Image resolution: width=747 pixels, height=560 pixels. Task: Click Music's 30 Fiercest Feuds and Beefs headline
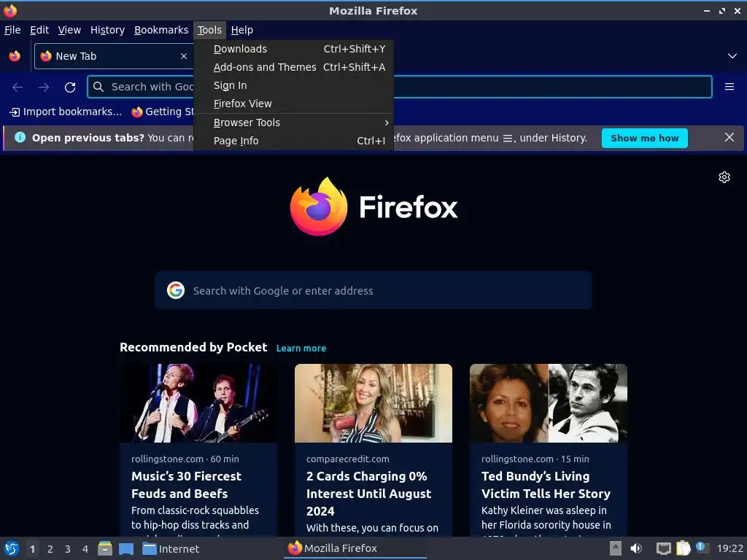point(186,485)
